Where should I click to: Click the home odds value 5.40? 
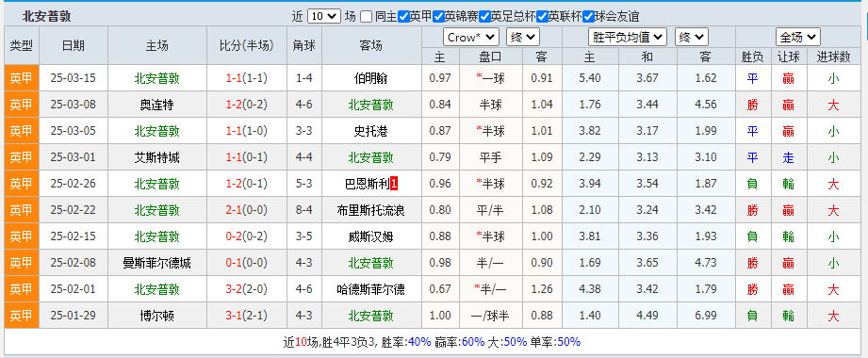pyautogui.click(x=590, y=78)
